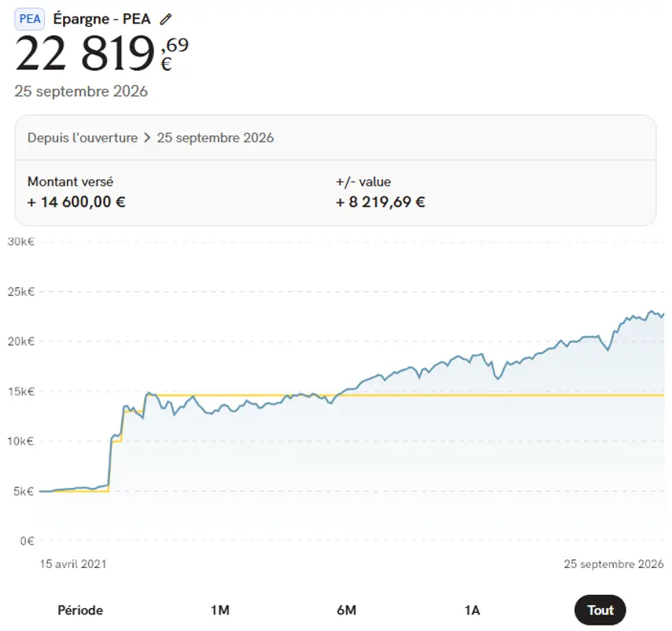Click the 25 septembre 2026 axis end label
Image resolution: width=672 pixels, height=631 pixels.
[614, 564]
